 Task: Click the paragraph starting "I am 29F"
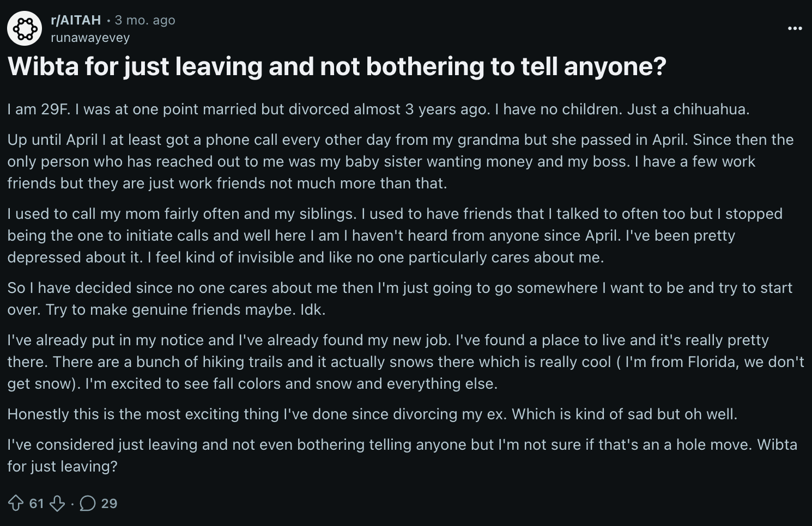pos(378,109)
